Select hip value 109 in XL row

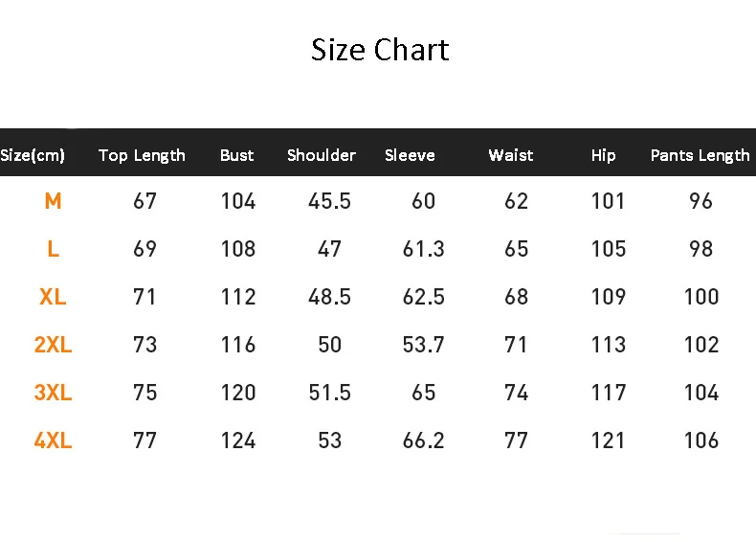tap(609, 297)
